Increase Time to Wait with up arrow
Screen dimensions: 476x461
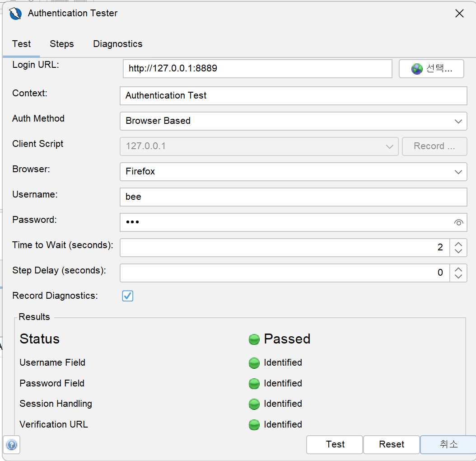coord(458,244)
